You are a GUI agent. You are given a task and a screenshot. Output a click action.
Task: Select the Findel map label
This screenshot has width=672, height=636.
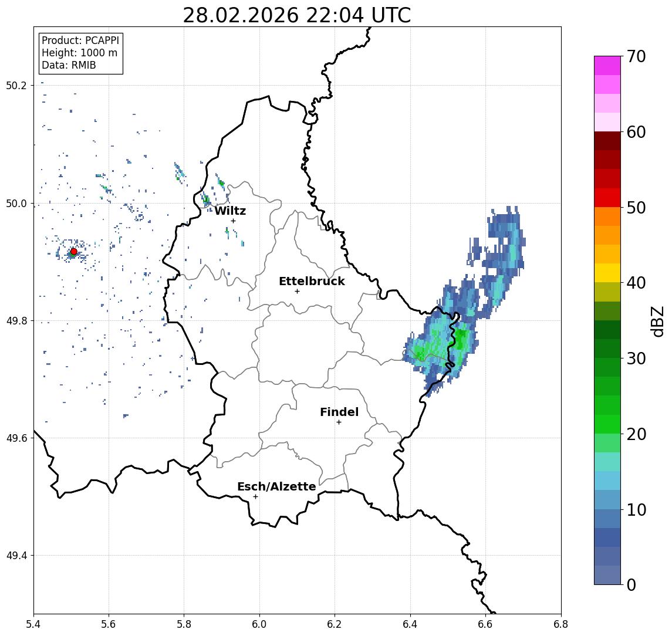pyautogui.click(x=339, y=412)
